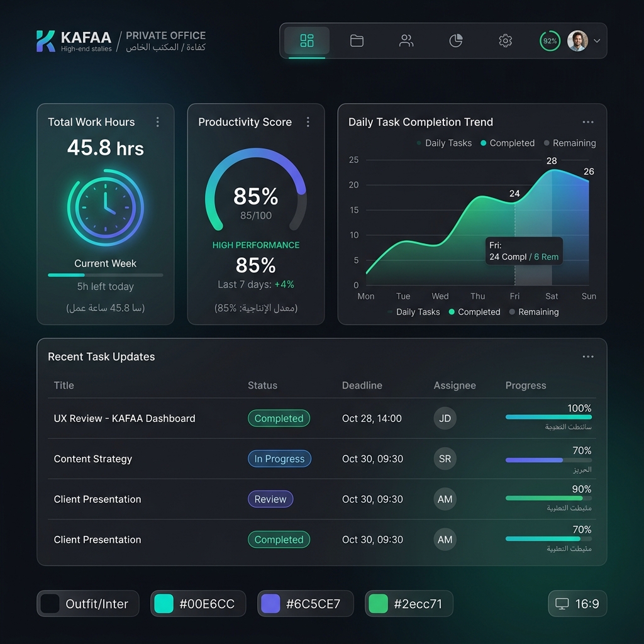This screenshot has width=644, height=644.
Task: Toggle Daily Tasks in top chart legend
Action: pyautogui.click(x=444, y=143)
